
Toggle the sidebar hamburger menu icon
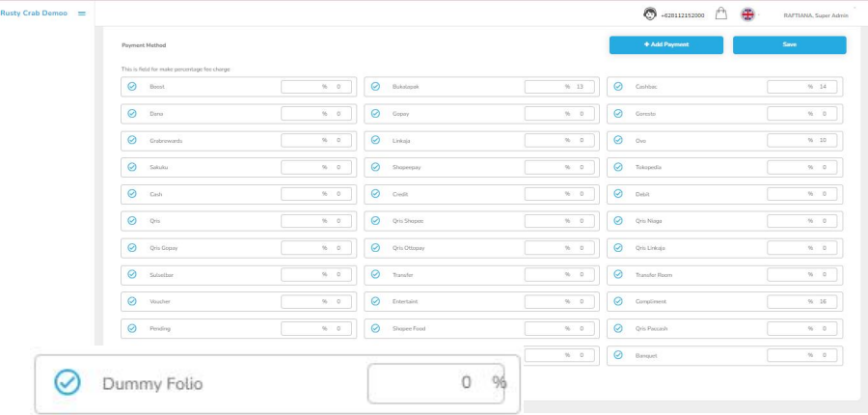[81, 14]
